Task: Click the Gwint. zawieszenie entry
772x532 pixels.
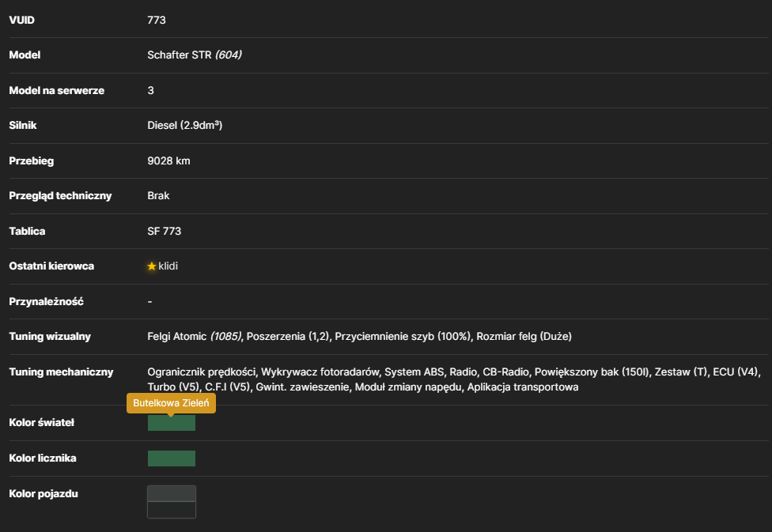Action: point(302,387)
